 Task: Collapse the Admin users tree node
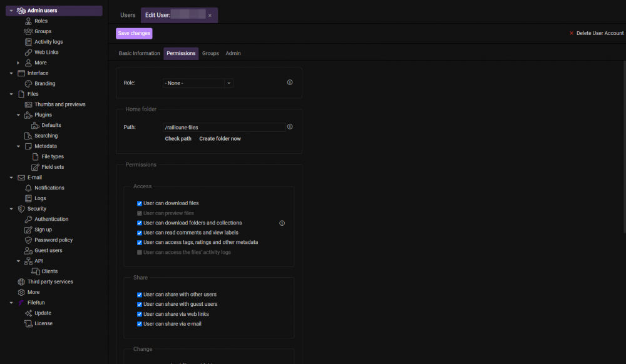coord(11,11)
